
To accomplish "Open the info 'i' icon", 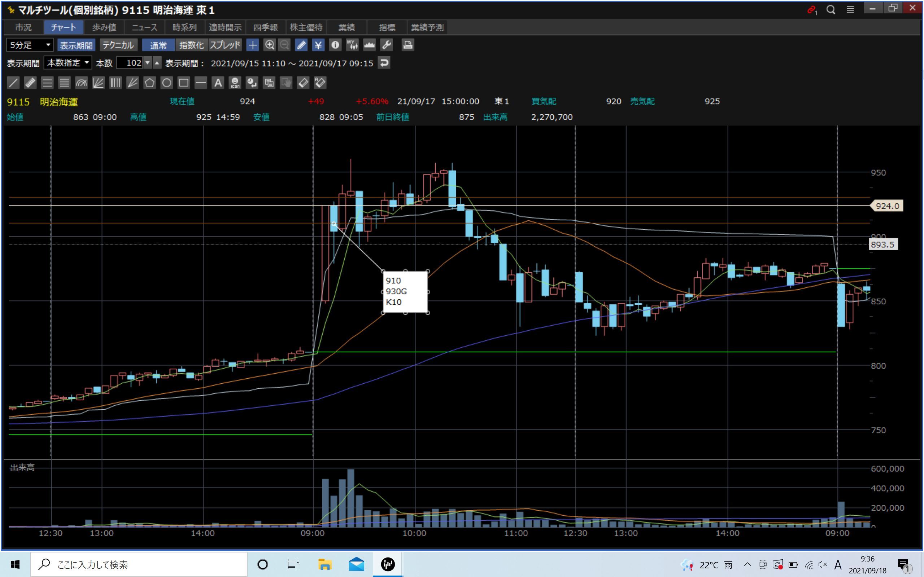I will pyautogui.click(x=335, y=45).
